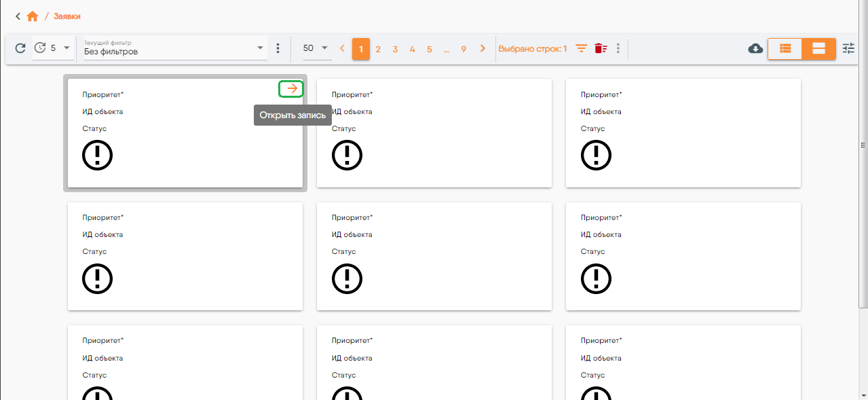Go to page 4

412,49
